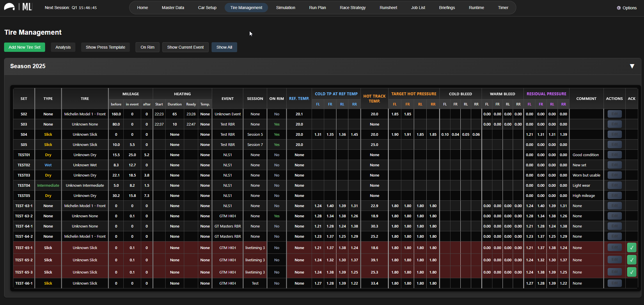
Task: Collapse the Season 2025 section arrow
Action: point(632,66)
